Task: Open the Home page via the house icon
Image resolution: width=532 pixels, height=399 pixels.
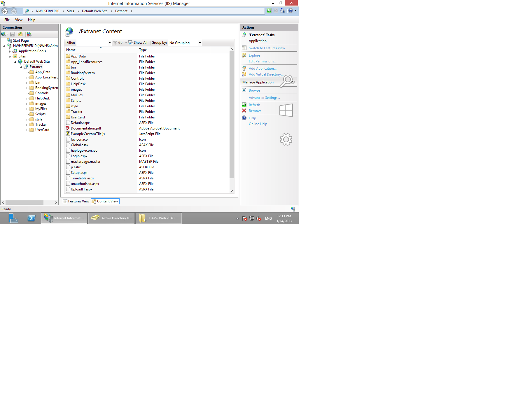Action: (x=282, y=11)
